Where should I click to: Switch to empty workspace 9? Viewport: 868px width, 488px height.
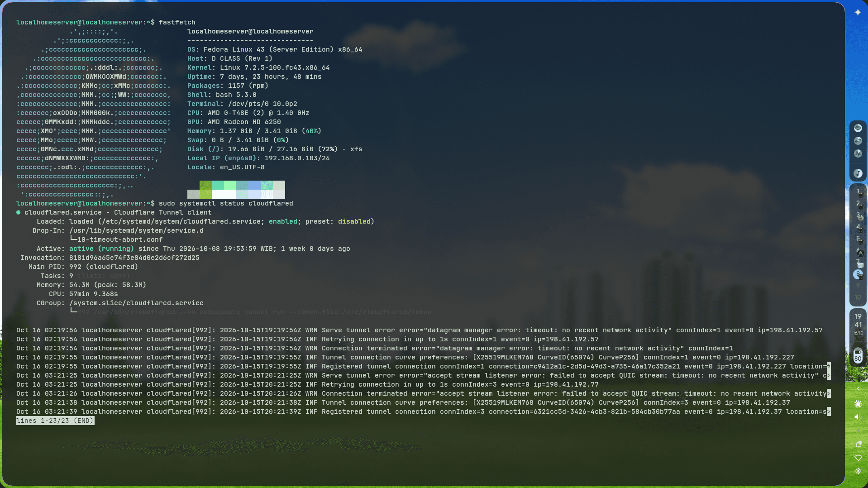coord(858,286)
